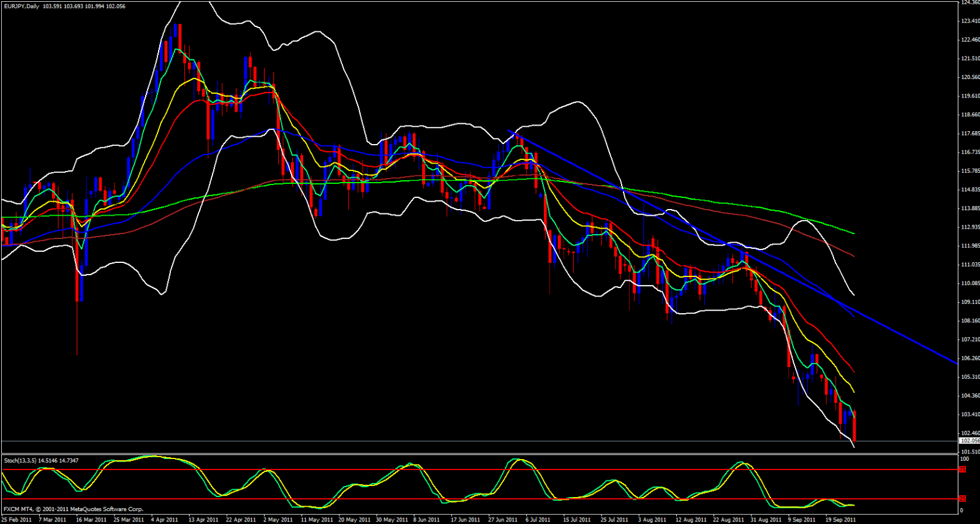
Task: Click the 118.660 price axis label
Action: coord(970,115)
